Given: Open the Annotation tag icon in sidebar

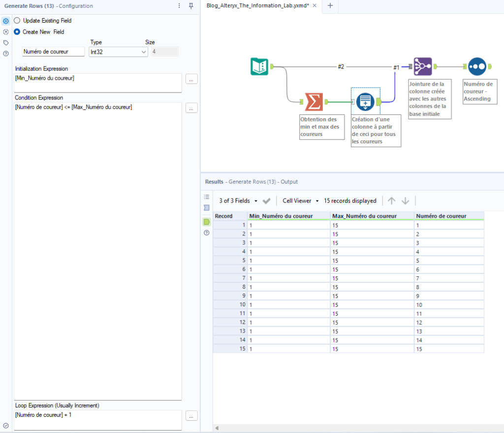Looking at the screenshot, I should tap(6, 43).
